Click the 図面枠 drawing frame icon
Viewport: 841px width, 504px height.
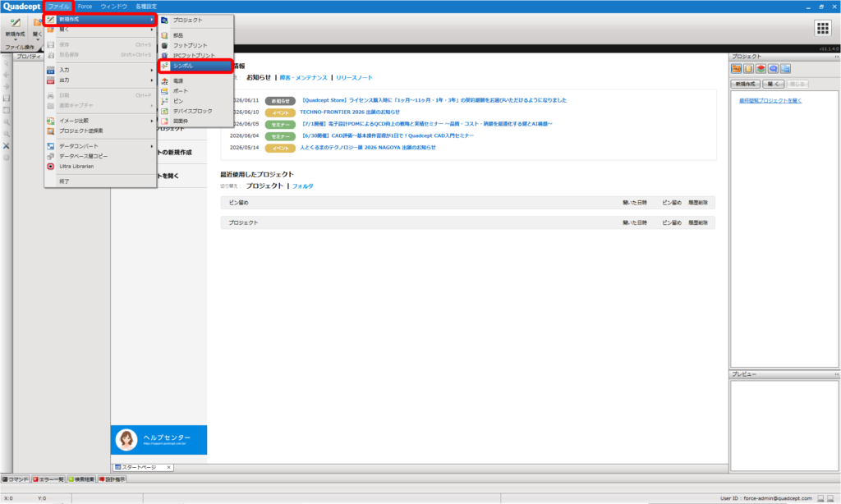point(164,121)
